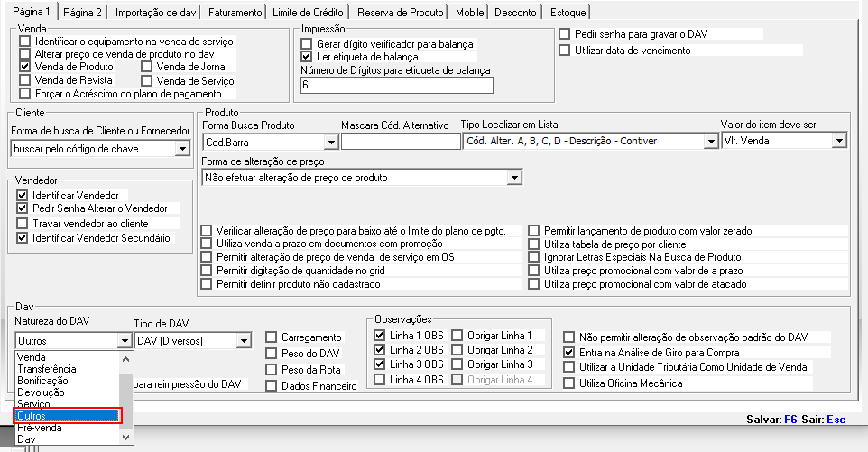Open the Tipo de DAV dropdown

[x=245, y=341]
